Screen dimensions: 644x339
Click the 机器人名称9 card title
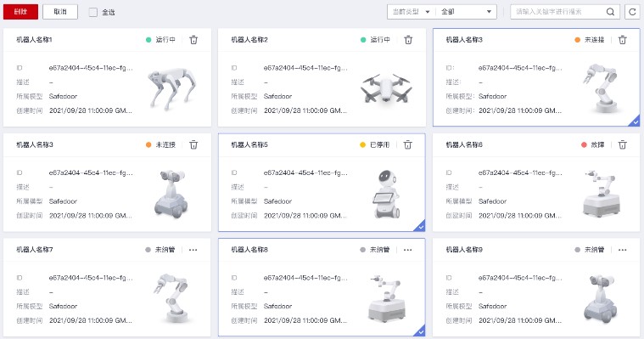coord(464,250)
